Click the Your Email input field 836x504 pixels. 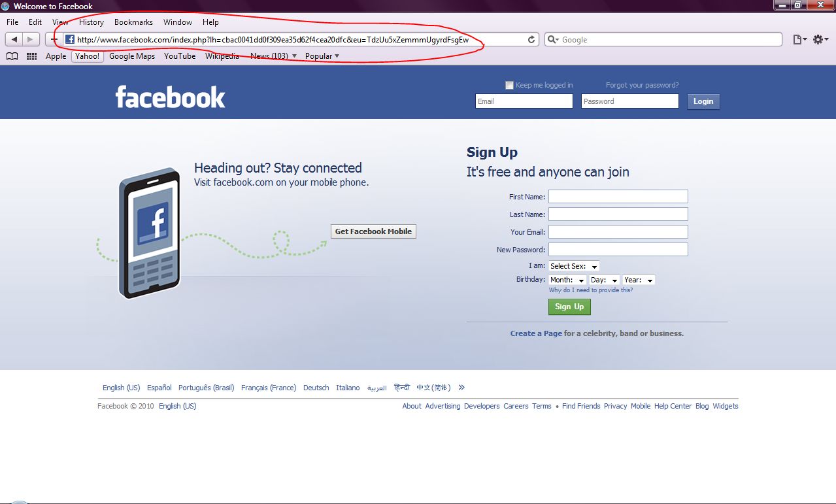point(618,232)
